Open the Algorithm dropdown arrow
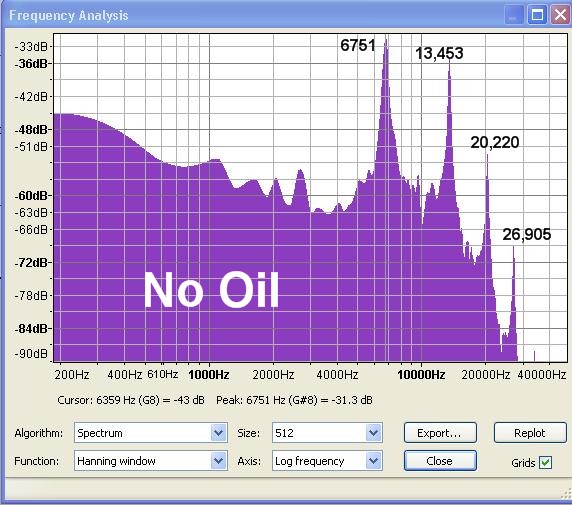The width and height of the screenshot is (572, 505). pos(219,433)
